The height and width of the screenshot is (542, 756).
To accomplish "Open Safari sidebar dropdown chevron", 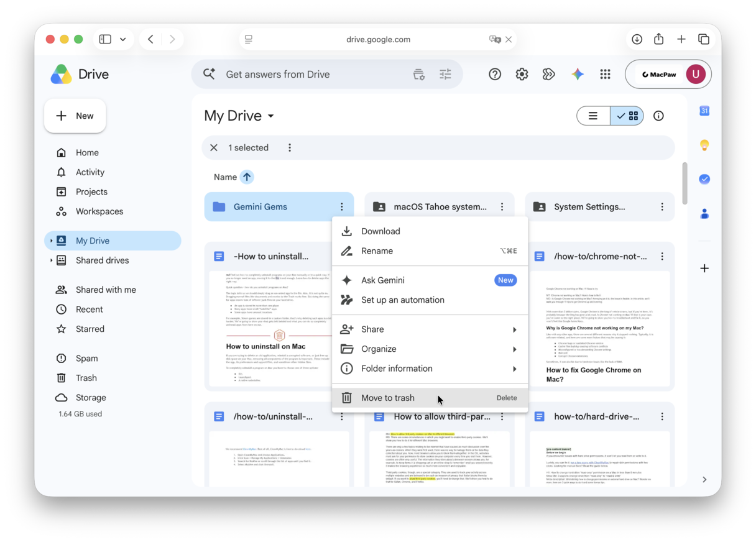I will tap(123, 39).
